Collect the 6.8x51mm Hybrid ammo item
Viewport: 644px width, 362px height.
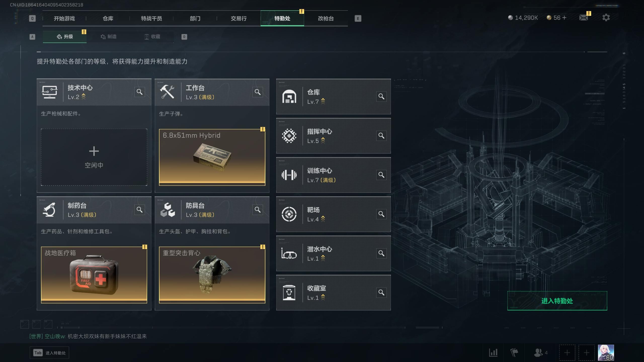212,157
